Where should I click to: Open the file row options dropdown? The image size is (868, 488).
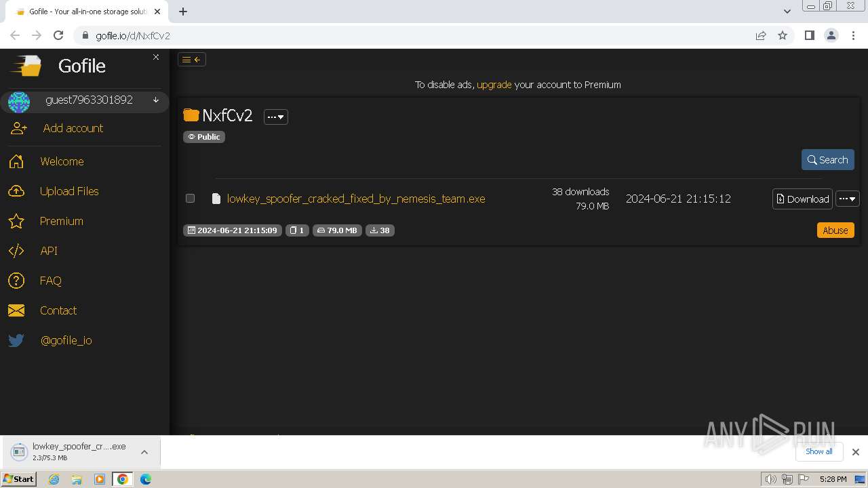pyautogui.click(x=848, y=199)
